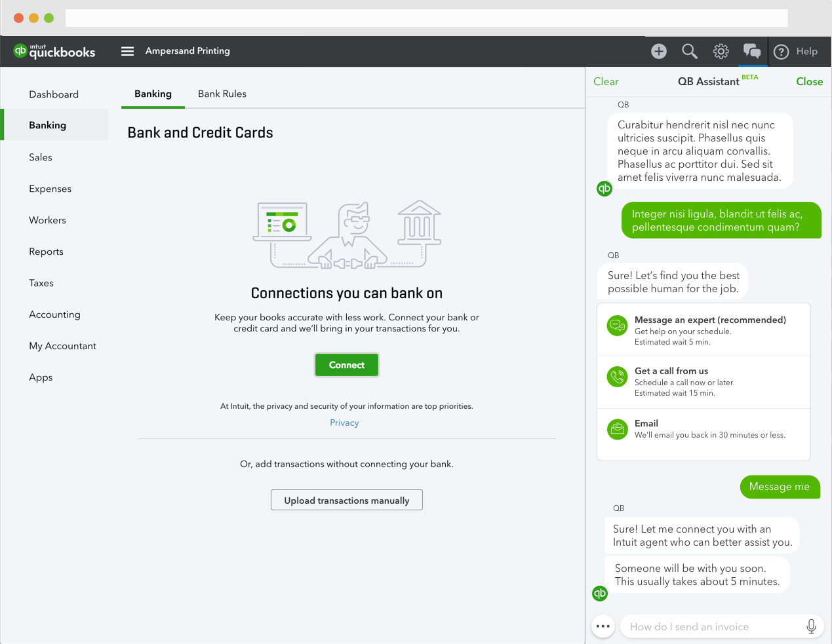Choose Get a call from us
This screenshot has height=644, width=832.
(704, 382)
